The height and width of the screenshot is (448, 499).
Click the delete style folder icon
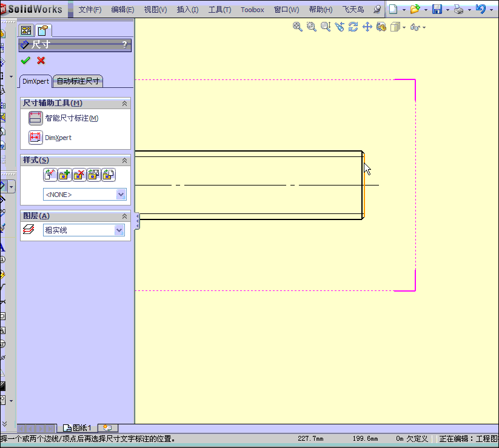click(79, 175)
